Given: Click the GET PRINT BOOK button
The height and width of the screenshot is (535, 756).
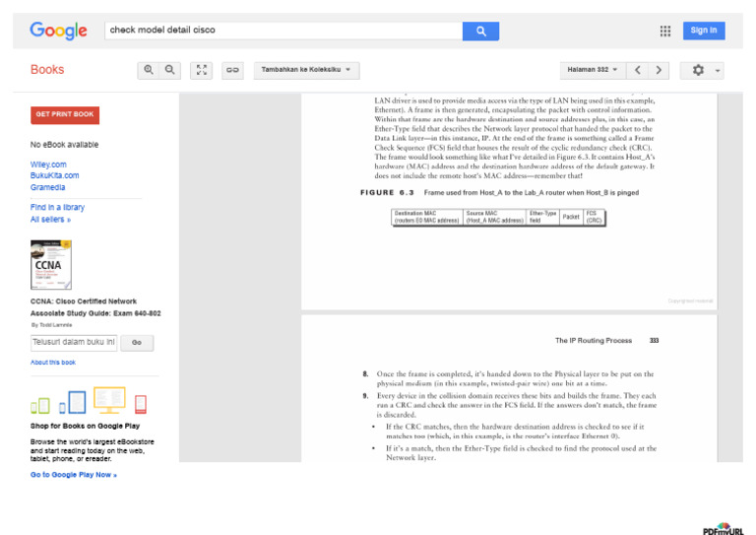Looking at the screenshot, I should point(65,115).
